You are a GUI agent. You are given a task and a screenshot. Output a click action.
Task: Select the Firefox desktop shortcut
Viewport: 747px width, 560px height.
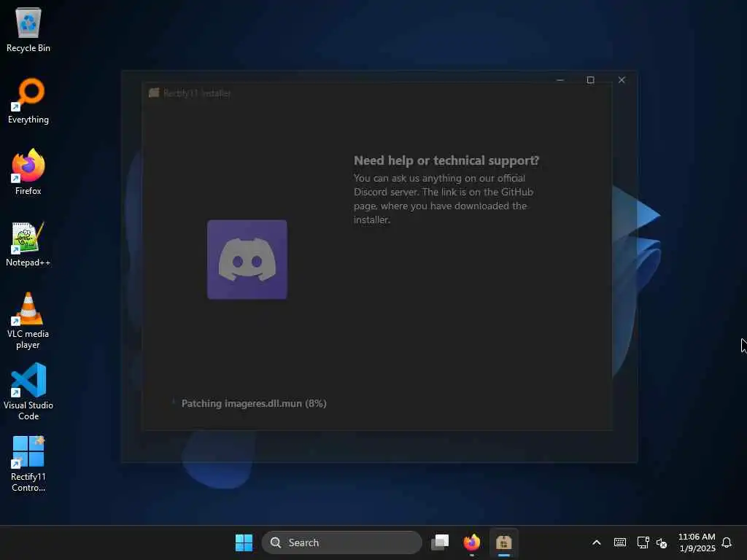[28, 172]
